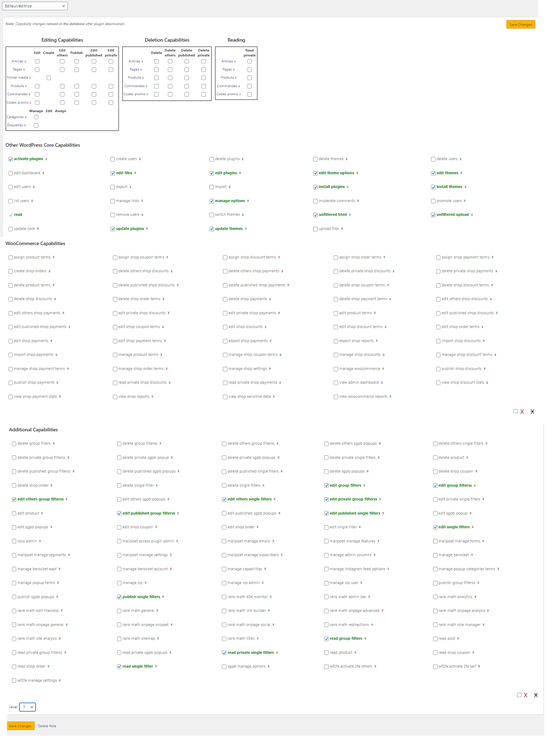Click the struck-through X under Additional Capabilities
Screen dimensions: 560x742
coord(536,695)
